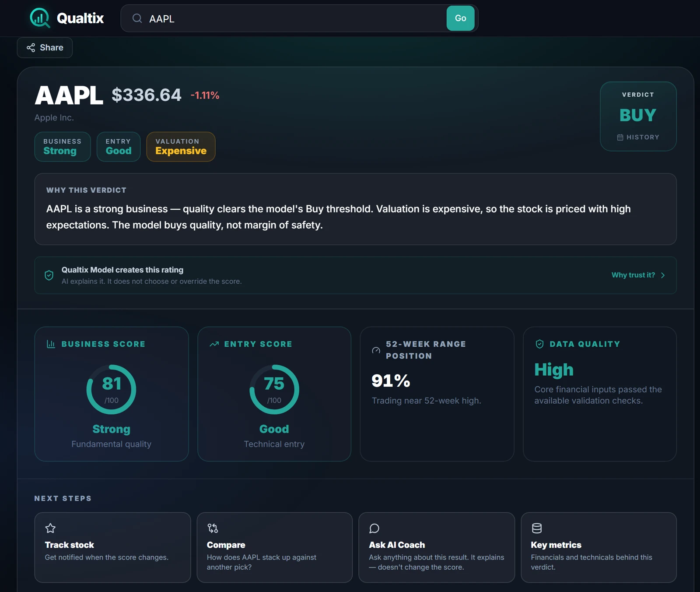Click the NEXT STEPS heading
The width and height of the screenshot is (700, 592).
[63, 498]
